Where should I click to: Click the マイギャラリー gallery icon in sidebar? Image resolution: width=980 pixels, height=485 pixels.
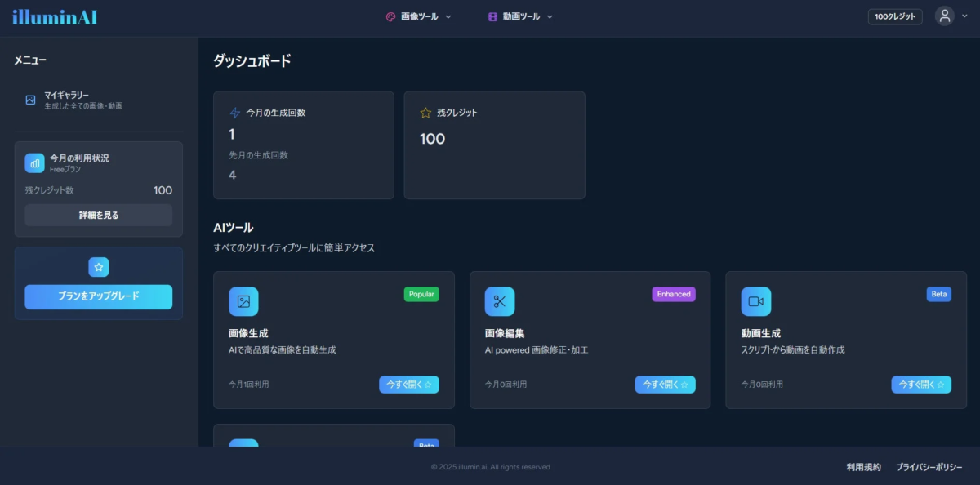29,99
